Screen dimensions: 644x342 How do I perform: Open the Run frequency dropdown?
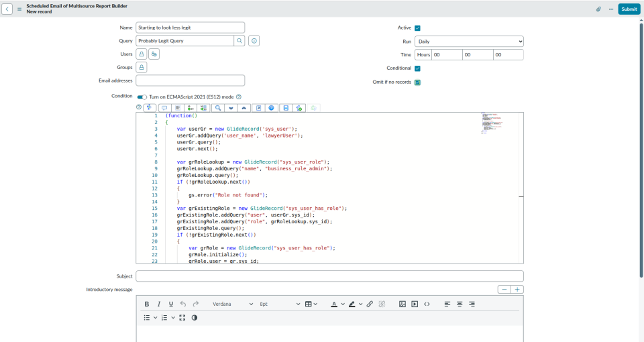tap(469, 42)
